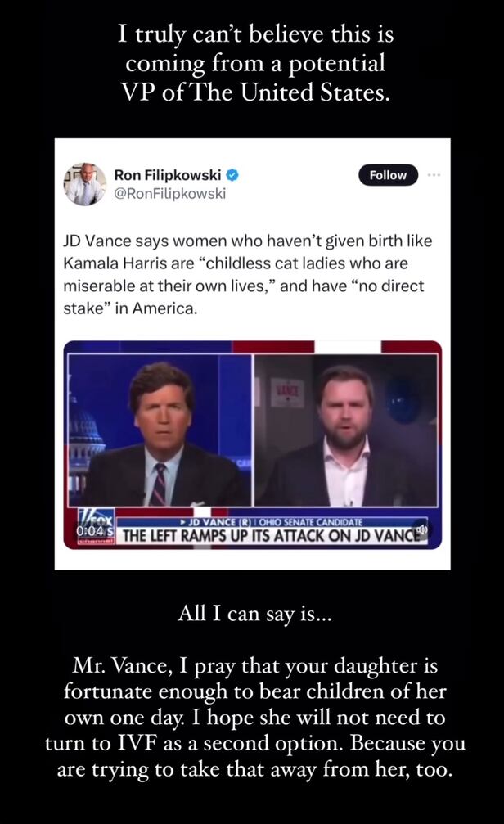This screenshot has height=824, width=504.
Task: Follow Ron Filipkowski
Action: [388, 175]
